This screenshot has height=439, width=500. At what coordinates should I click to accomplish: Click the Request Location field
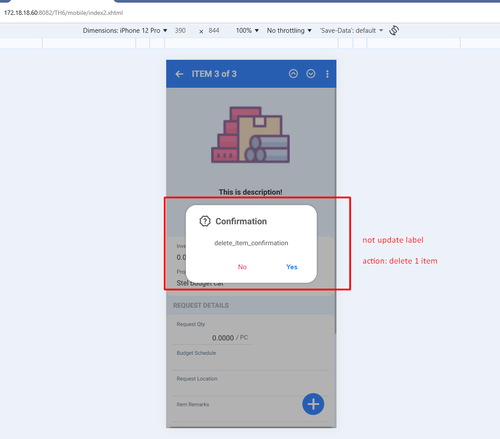click(x=250, y=386)
